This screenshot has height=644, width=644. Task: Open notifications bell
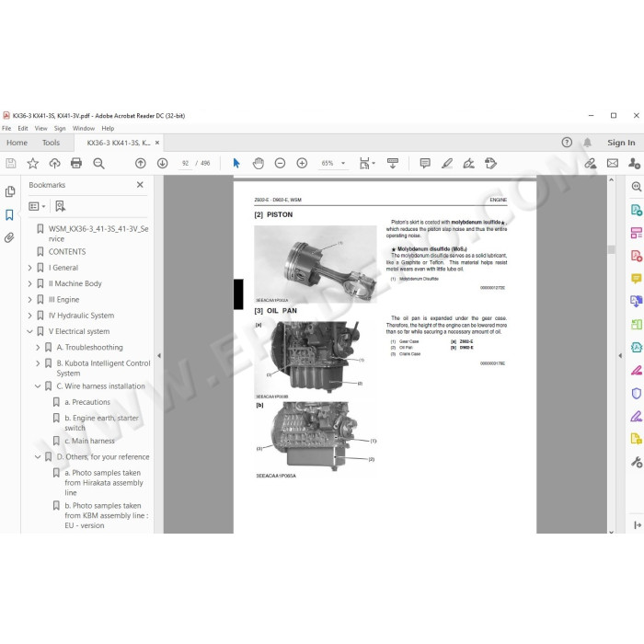(588, 143)
